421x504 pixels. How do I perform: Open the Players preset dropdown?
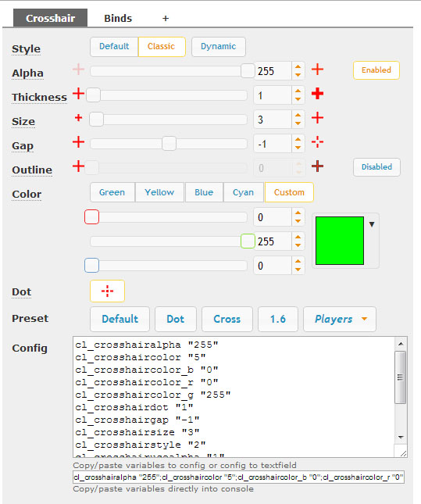340,319
